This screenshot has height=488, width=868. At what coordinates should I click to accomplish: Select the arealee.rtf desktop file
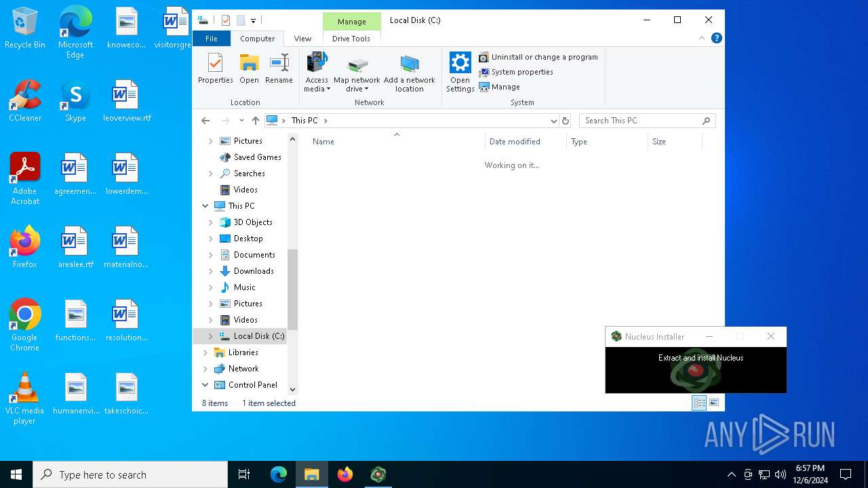75,247
